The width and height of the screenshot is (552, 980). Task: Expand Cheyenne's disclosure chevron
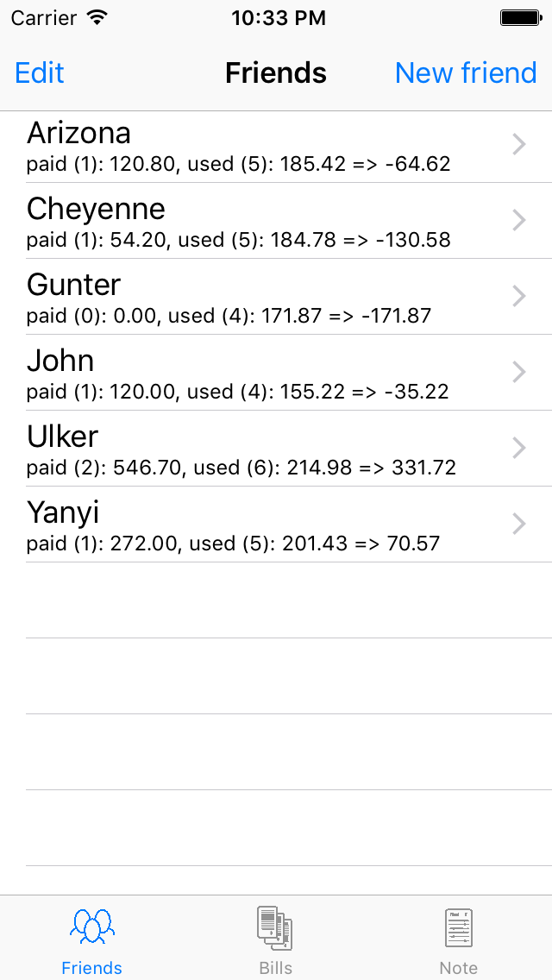coord(518,221)
